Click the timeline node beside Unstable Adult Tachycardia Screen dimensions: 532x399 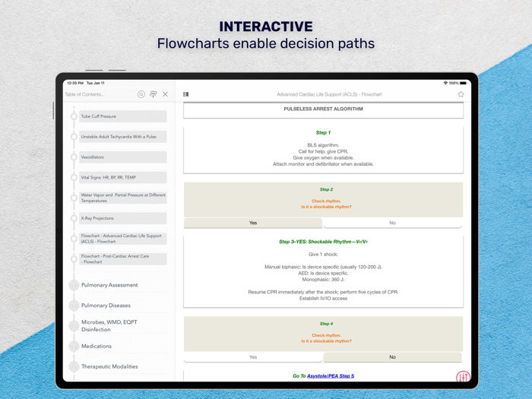[74, 137]
